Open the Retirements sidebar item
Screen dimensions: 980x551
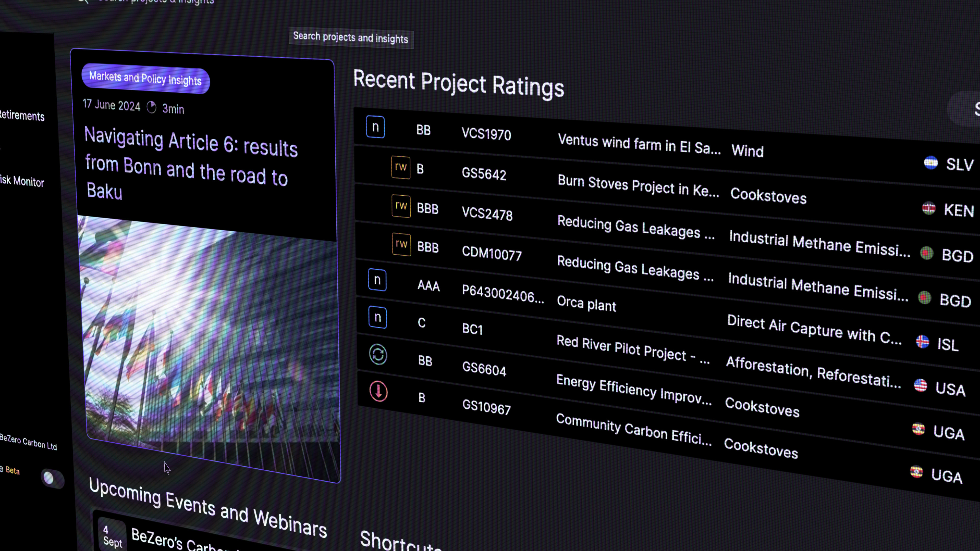(22, 116)
